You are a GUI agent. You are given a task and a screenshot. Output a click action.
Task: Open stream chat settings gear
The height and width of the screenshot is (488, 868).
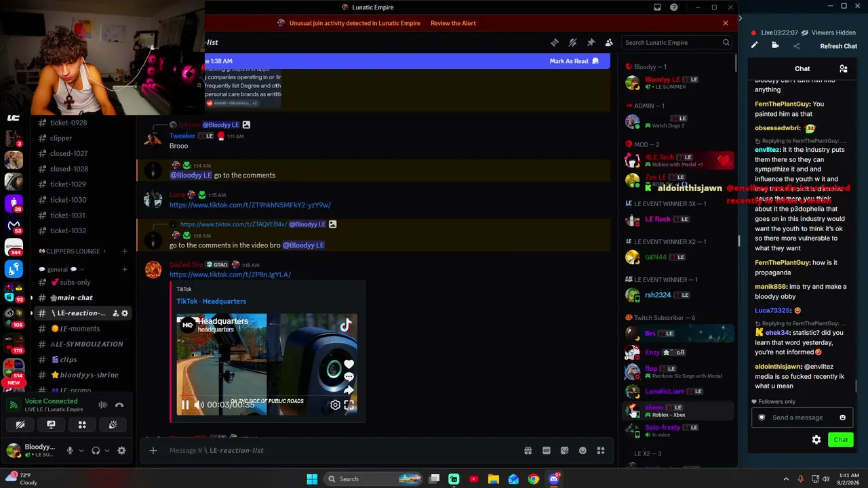point(816,440)
